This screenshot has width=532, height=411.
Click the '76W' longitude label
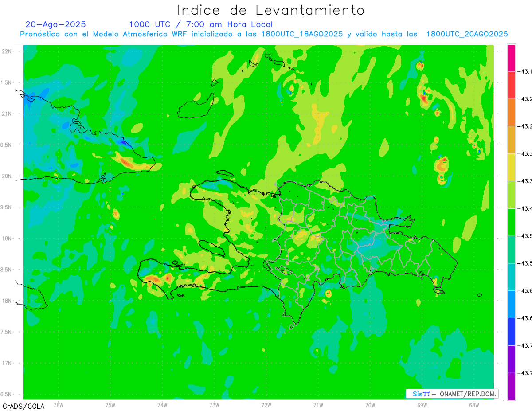(x=58, y=405)
